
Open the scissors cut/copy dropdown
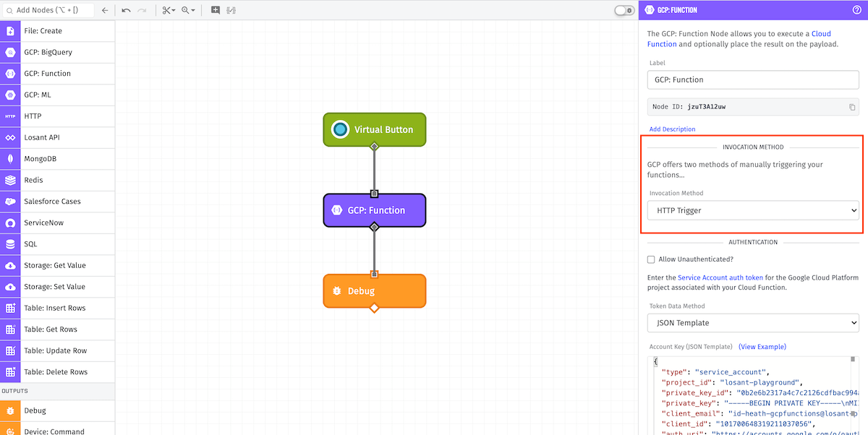tap(169, 10)
